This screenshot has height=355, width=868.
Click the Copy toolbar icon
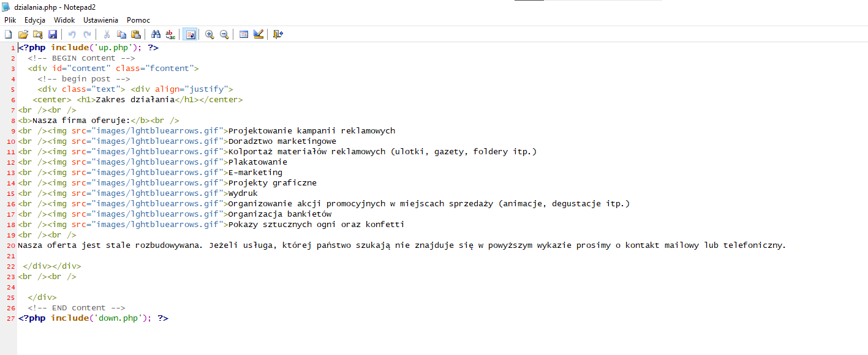[x=121, y=34]
